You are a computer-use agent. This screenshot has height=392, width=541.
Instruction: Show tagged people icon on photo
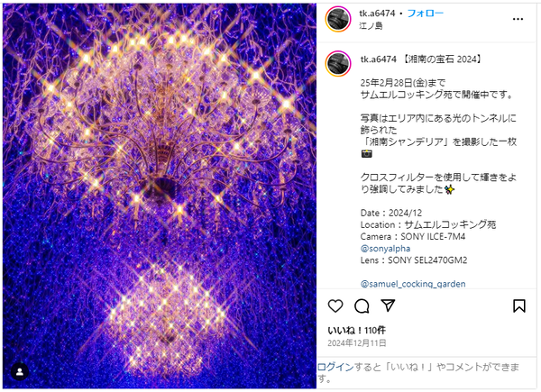coord(20,371)
